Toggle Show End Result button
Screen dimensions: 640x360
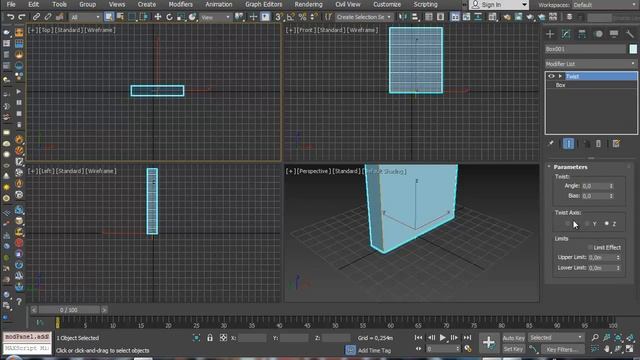(x=568, y=144)
